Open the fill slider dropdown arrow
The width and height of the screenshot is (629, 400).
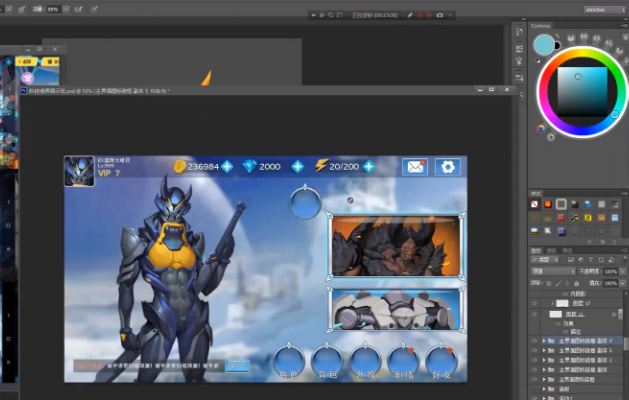pyautogui.click(x=622, y=283)
